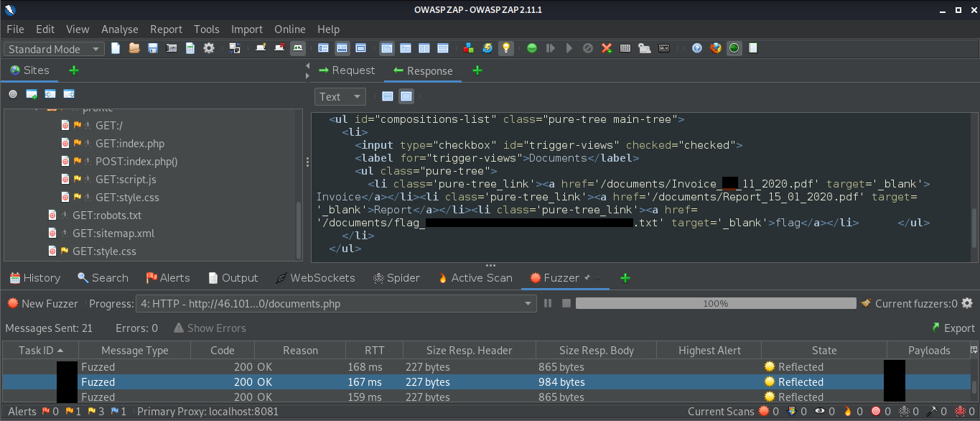Click the Open Session folder icon
This screenshot has width=980, height=421.
[x=134, y=48]
